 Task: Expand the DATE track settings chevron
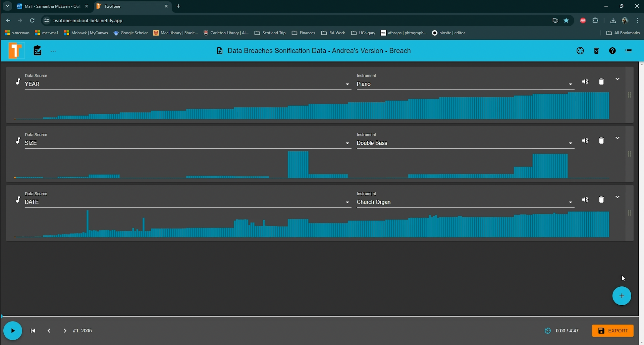(x=617, y=197)
